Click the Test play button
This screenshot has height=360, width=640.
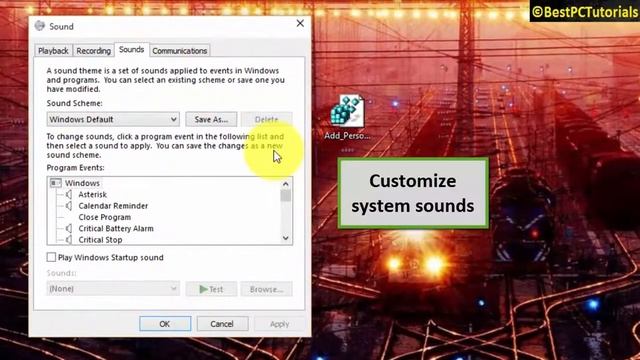211,289
